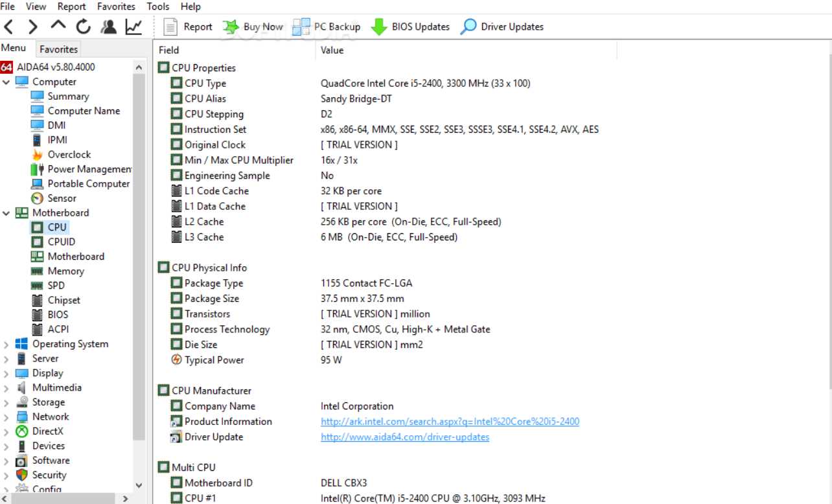Open the ACPI tree item

[49, 329]
